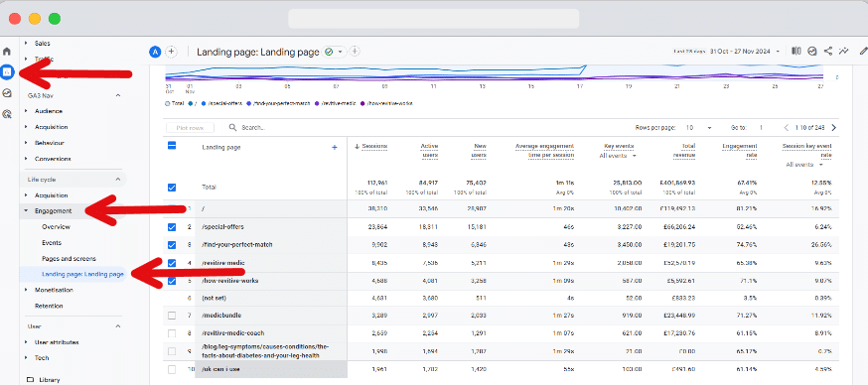Click the 'Go to' page number field

coord(762,128)
